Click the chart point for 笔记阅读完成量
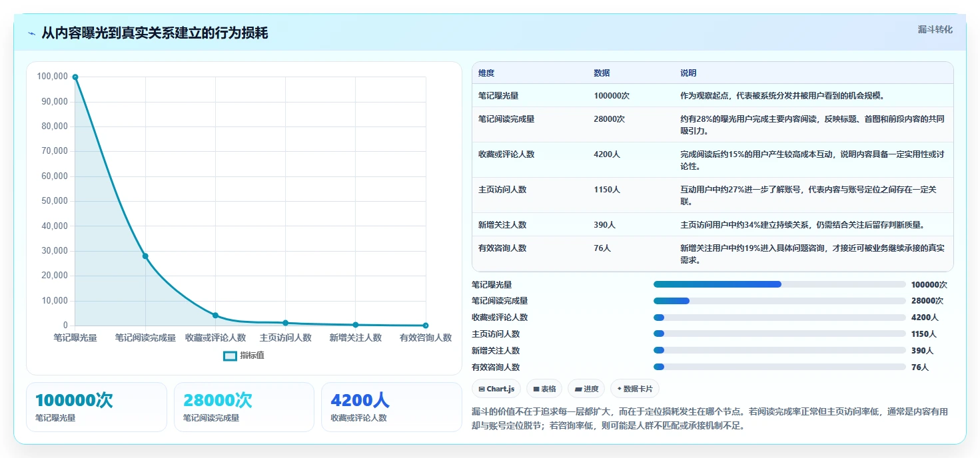Image resolution: width=980 pixels, height=458 pixels. click(x=145, y=256)
